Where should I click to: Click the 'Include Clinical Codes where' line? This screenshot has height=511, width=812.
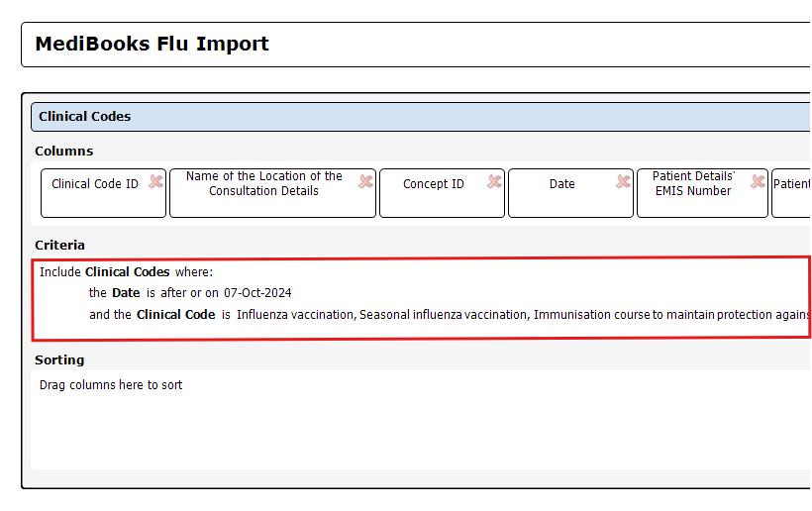[126, 271]
